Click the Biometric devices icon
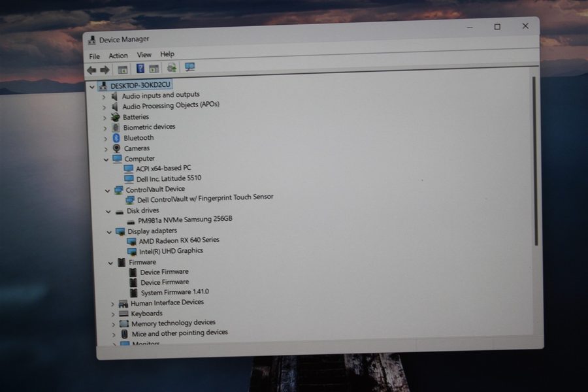 click(116, 127)
